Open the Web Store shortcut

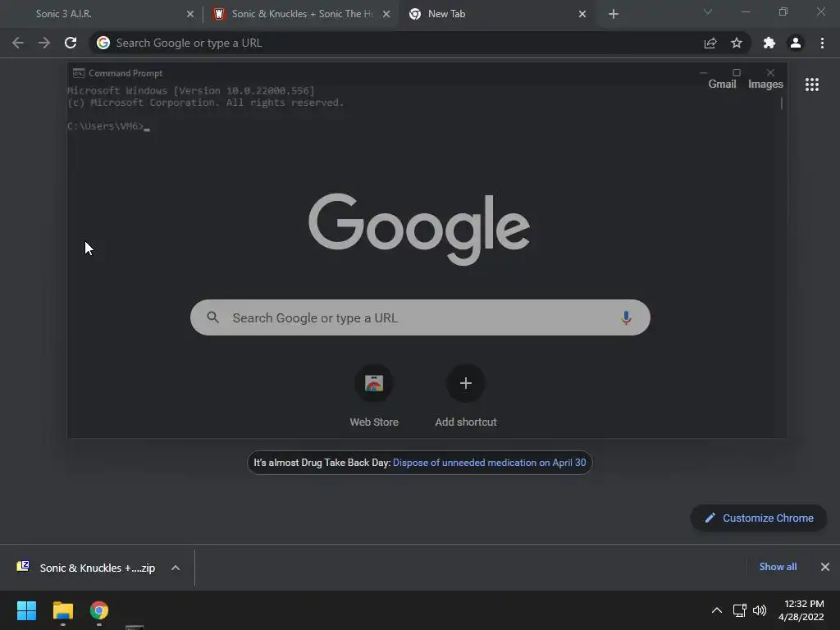coord(374,396)
